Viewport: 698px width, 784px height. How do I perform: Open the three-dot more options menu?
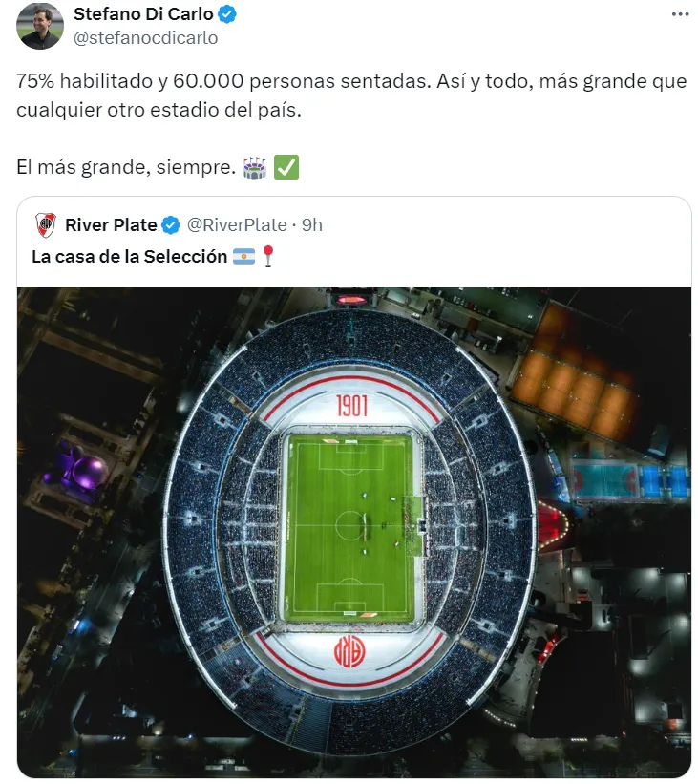[x=680, y=14]
